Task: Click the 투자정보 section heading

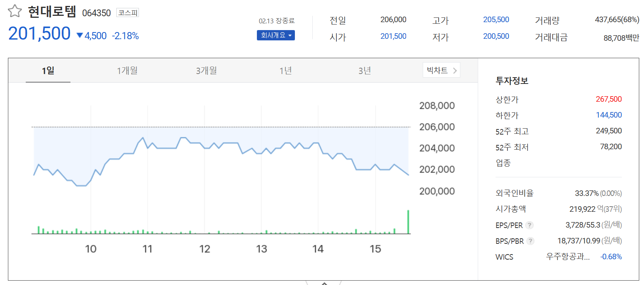Action: click(x=512, y=81)
